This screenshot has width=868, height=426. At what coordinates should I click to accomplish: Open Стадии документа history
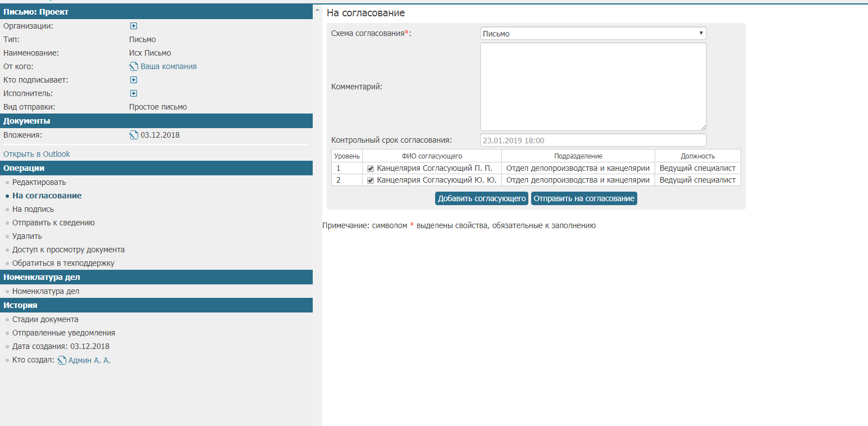tap(45, 319)
